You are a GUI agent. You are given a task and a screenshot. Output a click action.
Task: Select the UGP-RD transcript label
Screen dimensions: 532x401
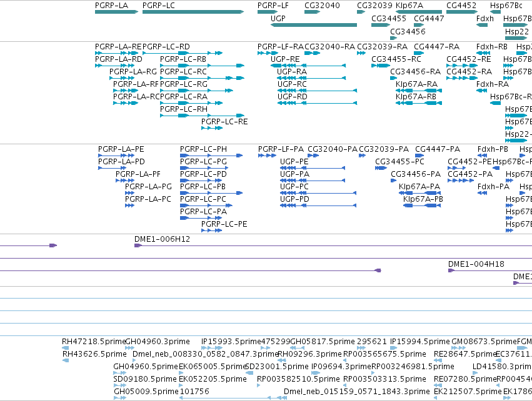(292, 96)
